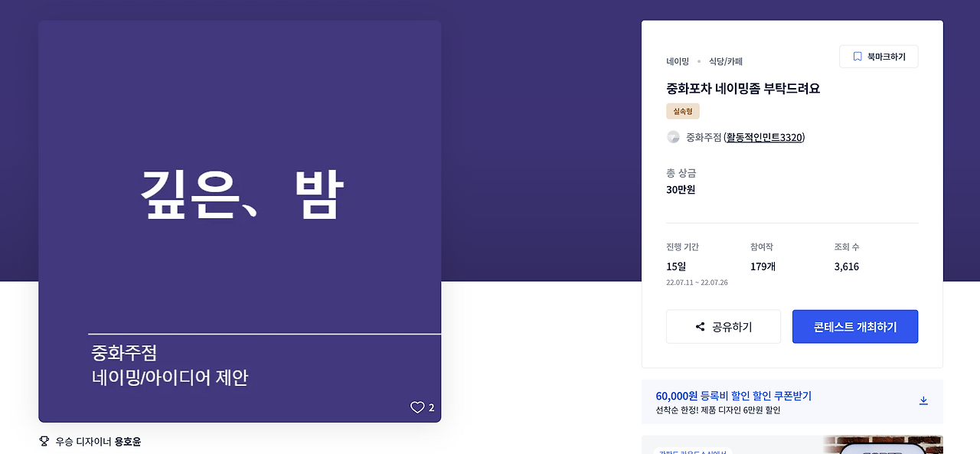Open the 네이밍 category page
Screen dimensions: 980x454
[677, 60]
